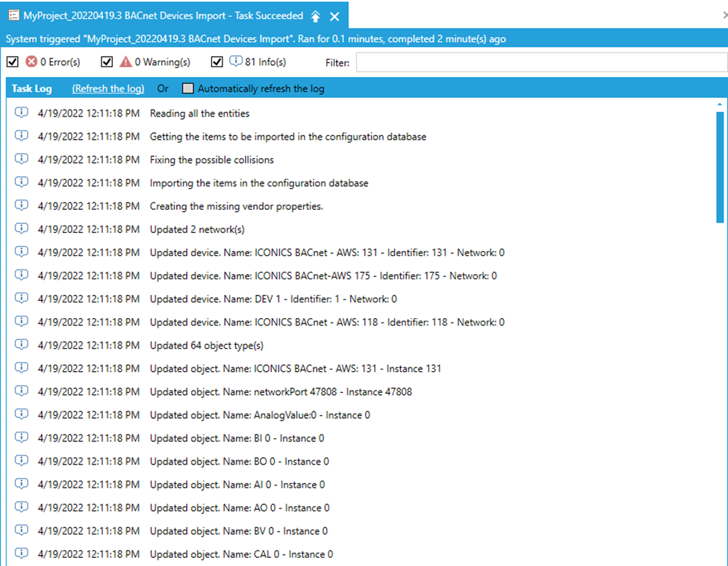Click info icon beside 'Reading all the entities'
728x566 pixels.
(x=22, y=113)
